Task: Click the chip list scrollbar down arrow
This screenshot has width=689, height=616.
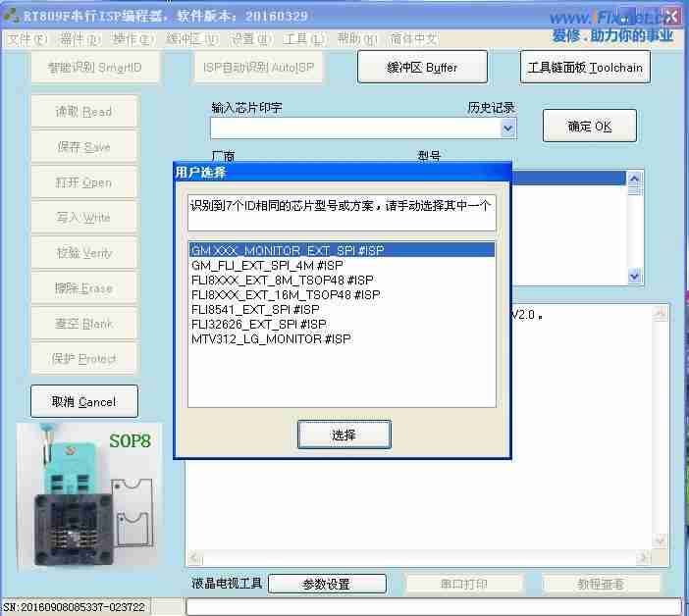Action: pos(634,277)
